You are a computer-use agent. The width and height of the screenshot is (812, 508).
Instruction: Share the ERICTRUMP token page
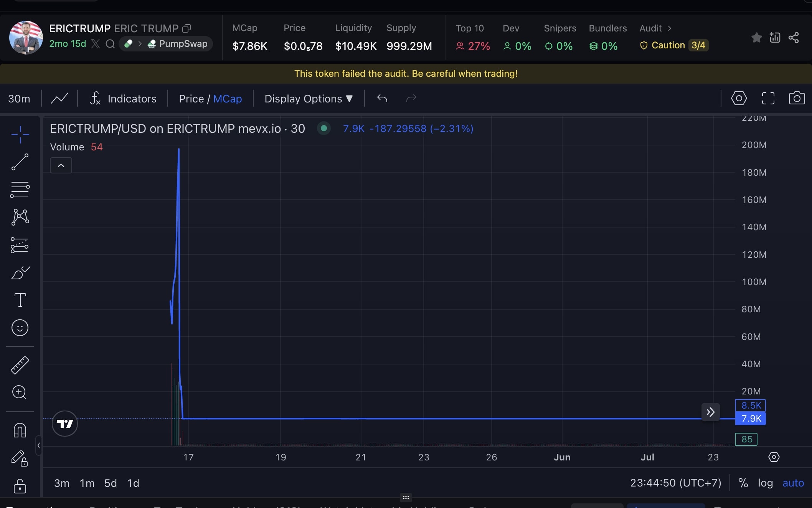click(x=794, y=38)
